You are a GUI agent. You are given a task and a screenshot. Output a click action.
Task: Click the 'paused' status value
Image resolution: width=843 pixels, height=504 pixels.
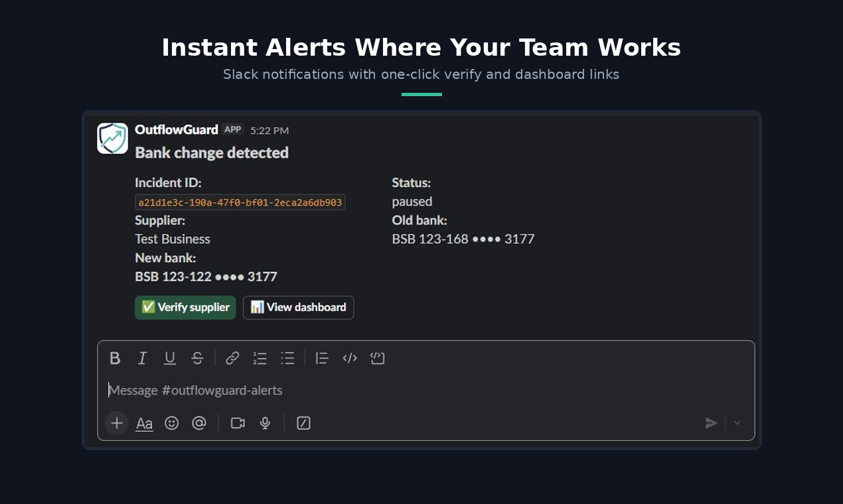pos(412,202)
